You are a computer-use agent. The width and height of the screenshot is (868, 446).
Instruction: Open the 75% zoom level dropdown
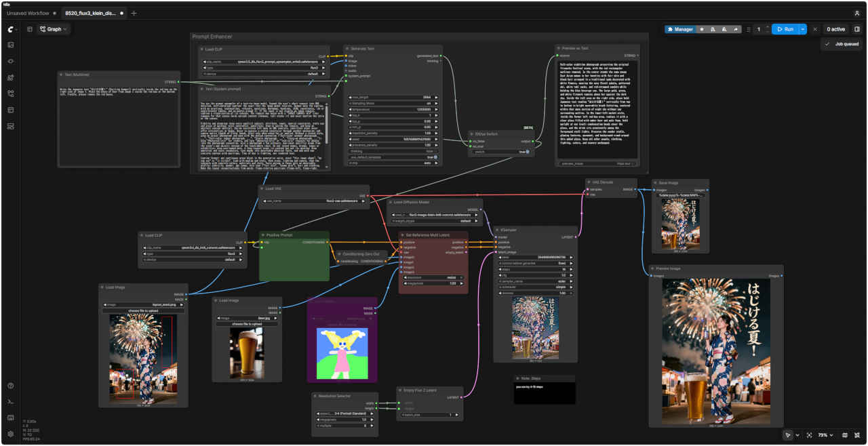click(x=825, y=435)
